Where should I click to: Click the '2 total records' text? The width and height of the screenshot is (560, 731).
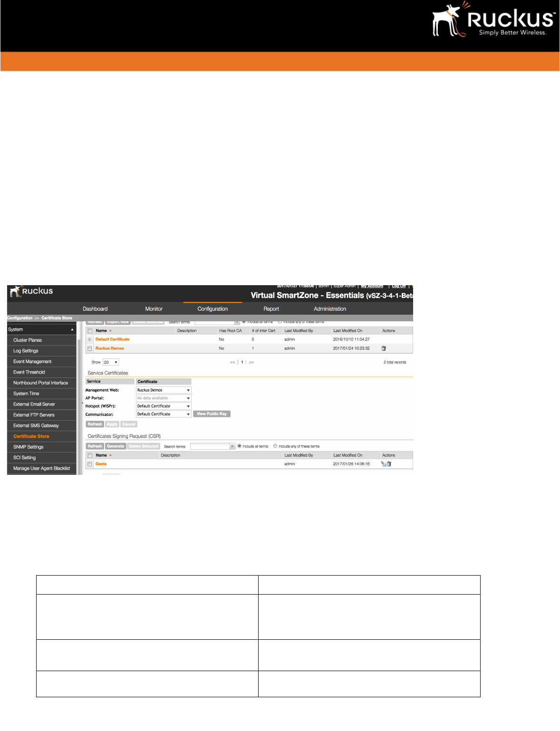[395, 362]
